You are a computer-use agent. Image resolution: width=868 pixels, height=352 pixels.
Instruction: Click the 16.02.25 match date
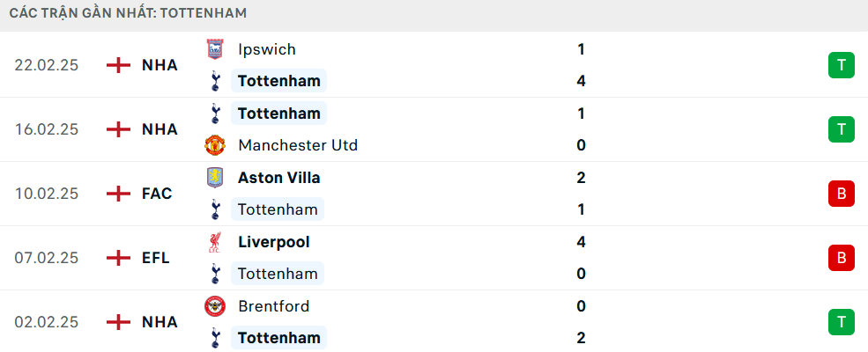pos(47,129)
